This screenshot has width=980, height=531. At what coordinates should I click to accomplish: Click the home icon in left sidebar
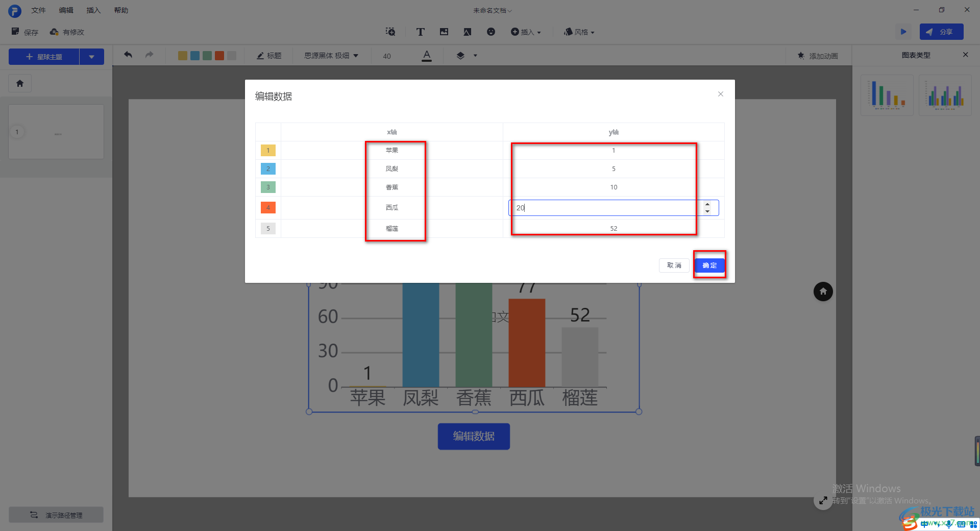tap(20, 83)
